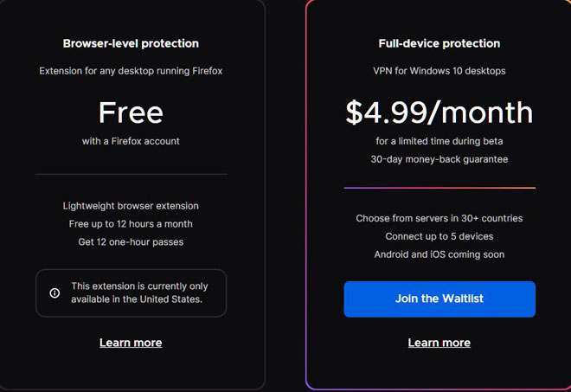Click the Extension for any desktop running Firefox line
Screen dimensions: 571x392
[x=131, y=71]
